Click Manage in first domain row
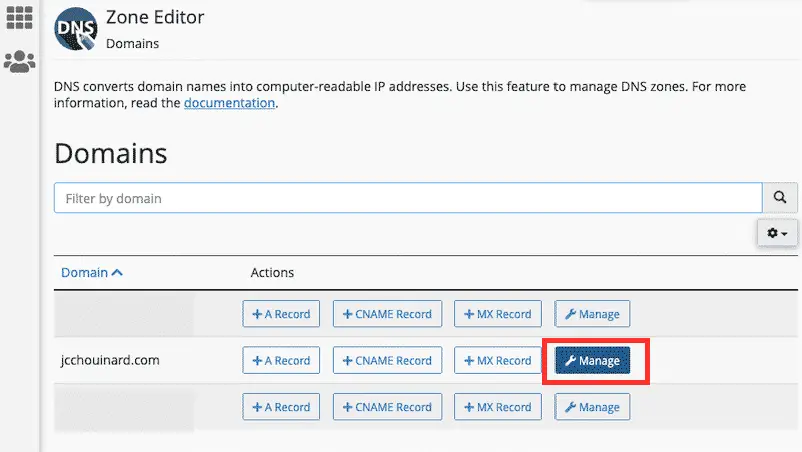Image resolution: width=802 pixels, height=452 pixels. coord(592,314)
